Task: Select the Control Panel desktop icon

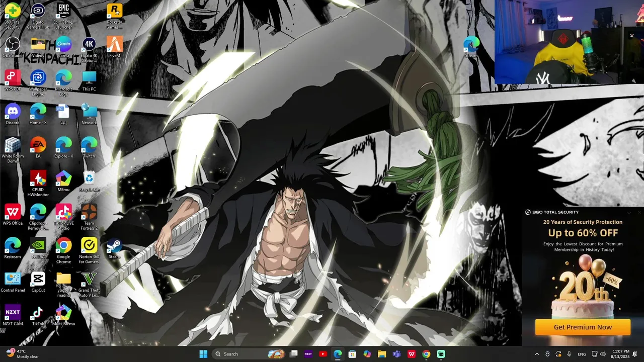Action: (x=13, y=282)
